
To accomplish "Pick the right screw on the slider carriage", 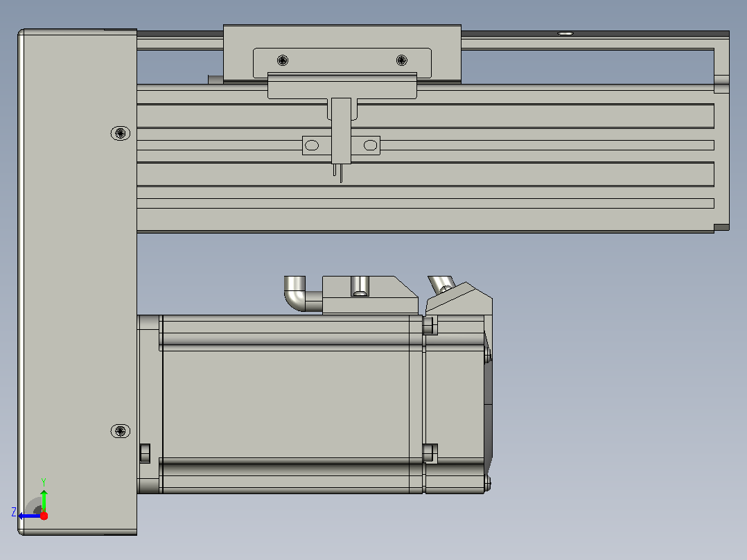I will click(x=402, y=60).
